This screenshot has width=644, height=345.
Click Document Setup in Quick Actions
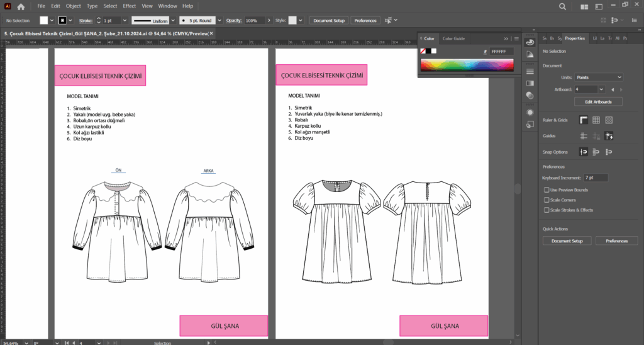(567, 240)
